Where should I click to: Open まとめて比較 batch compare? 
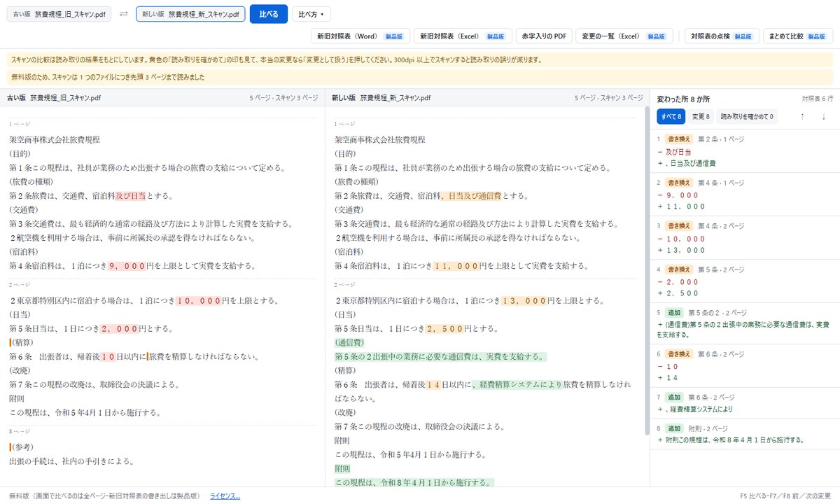click(797, 36)
